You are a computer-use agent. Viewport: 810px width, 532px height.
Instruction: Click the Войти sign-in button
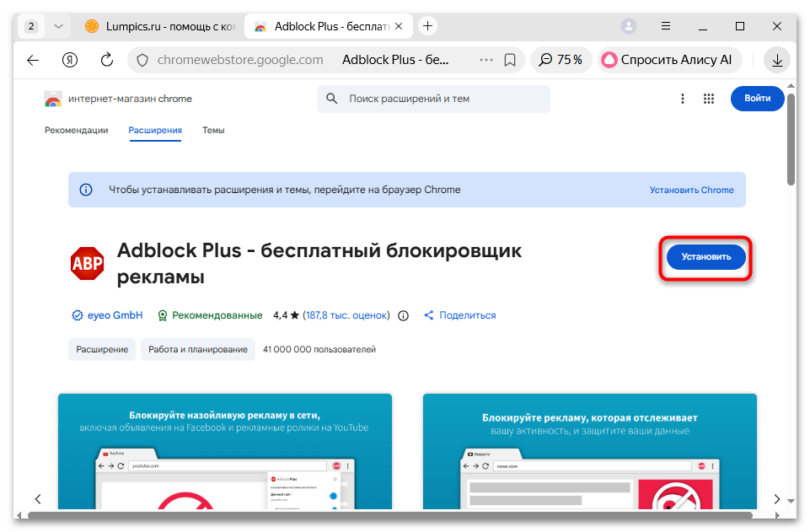(x=757, y=98)
